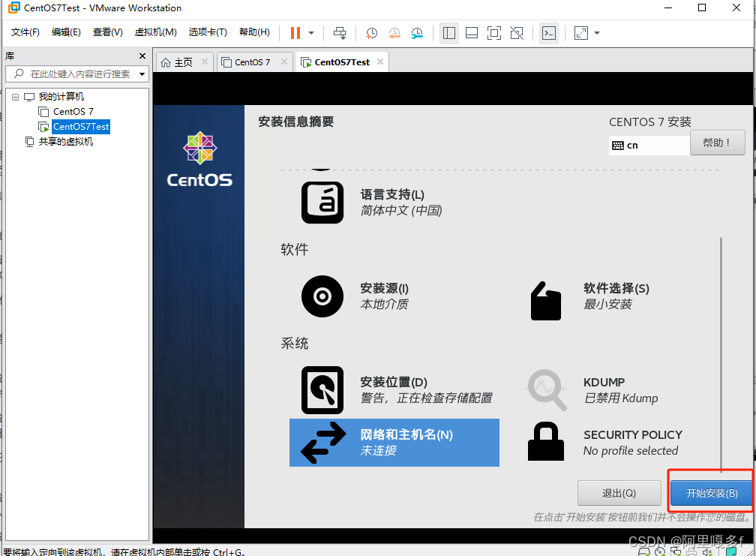Toggle the library sidebar visibility icon
The image size is (756, 556).
(448, 33)
